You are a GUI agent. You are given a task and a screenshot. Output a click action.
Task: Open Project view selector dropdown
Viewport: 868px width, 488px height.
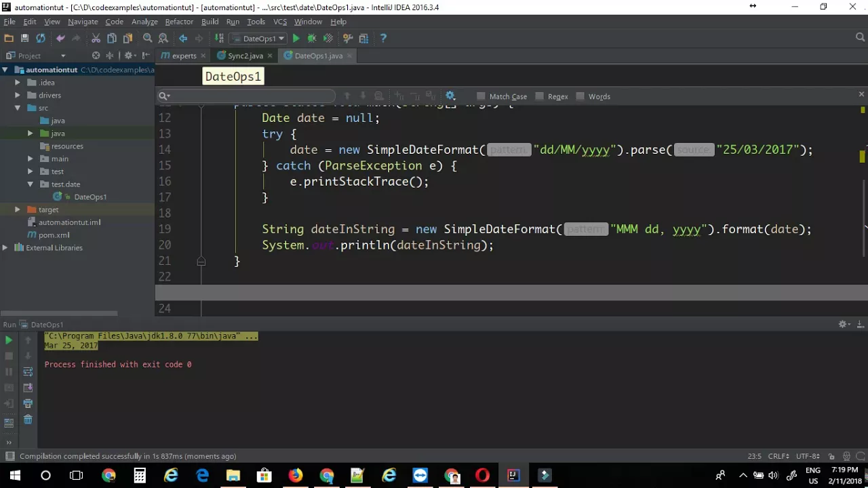click(63, 56)
